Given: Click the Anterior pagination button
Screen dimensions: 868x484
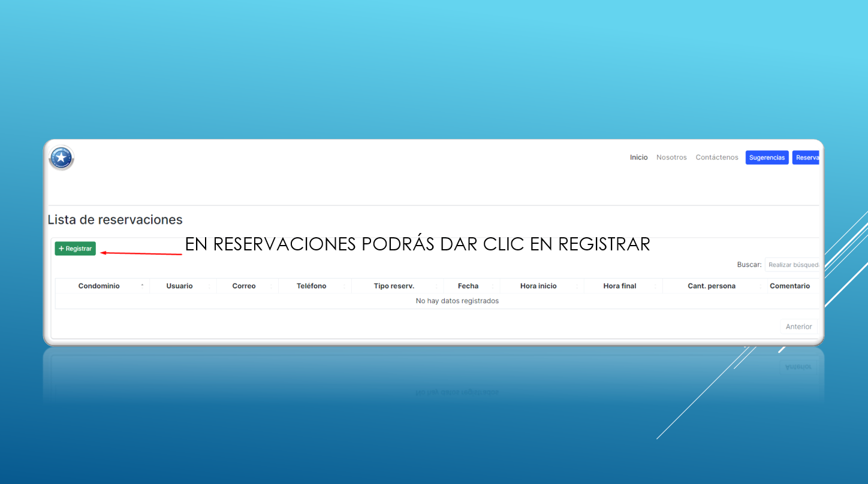Looking at the screenshot, I should [798, 326].
